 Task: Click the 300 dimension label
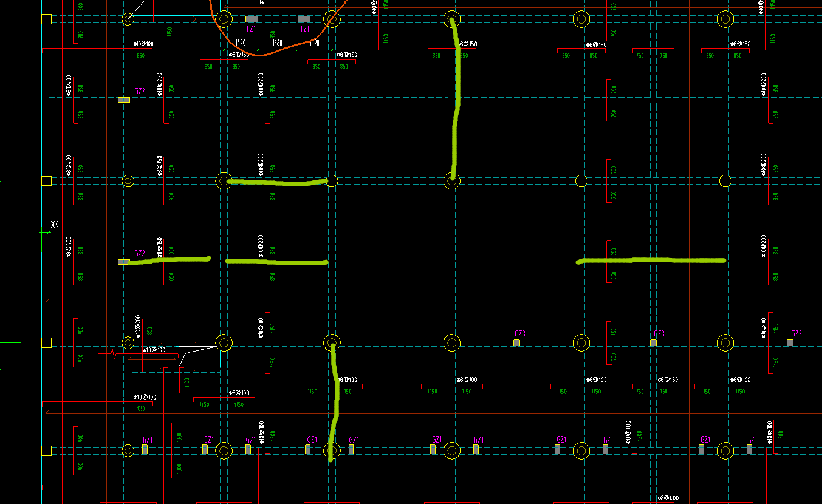[54, 225]
